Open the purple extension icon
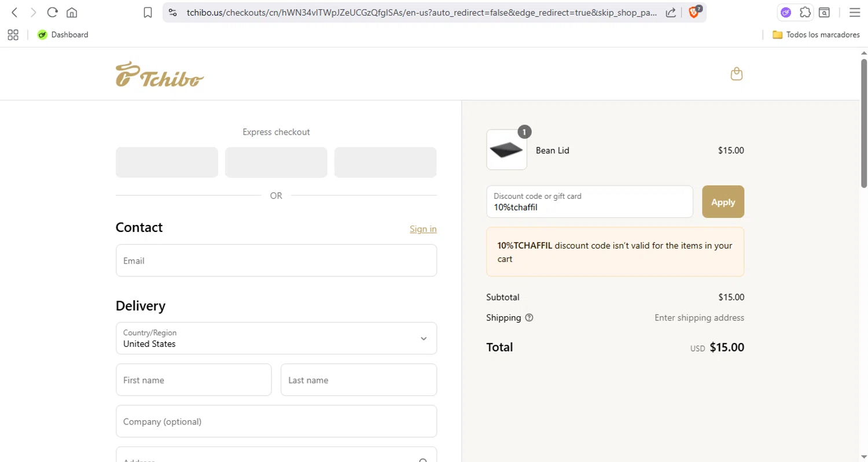868x462 pixels. pos(786,12)
